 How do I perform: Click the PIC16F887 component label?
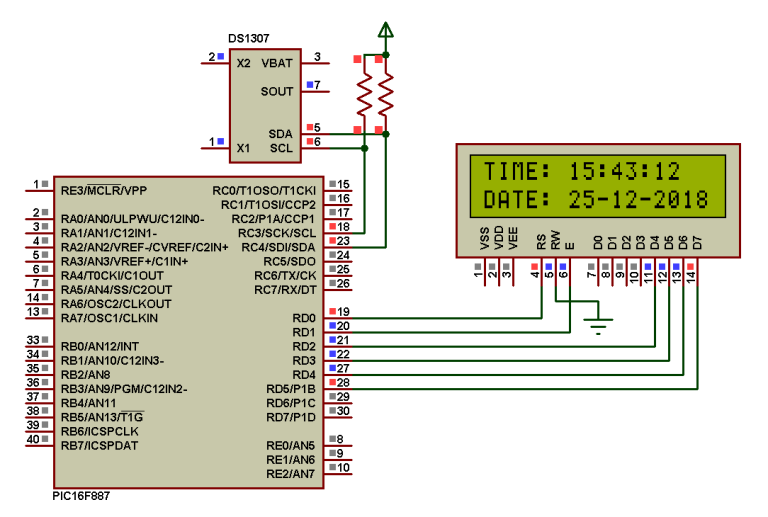(x=81, y=496)
